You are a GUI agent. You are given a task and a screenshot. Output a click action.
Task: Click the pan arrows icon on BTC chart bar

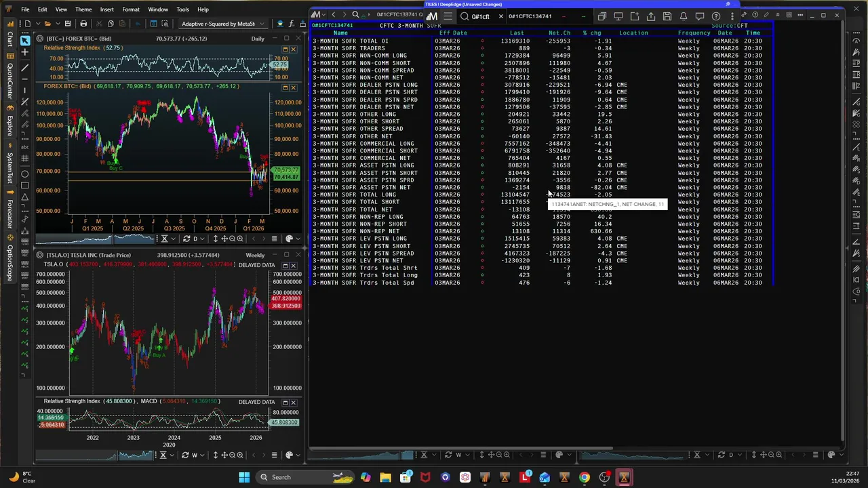tap(224, 239)
